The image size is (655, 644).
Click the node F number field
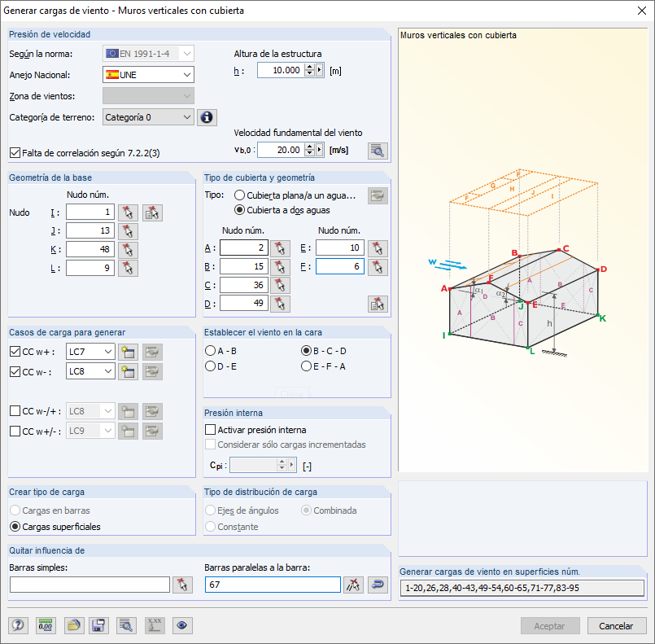(339, 266)
